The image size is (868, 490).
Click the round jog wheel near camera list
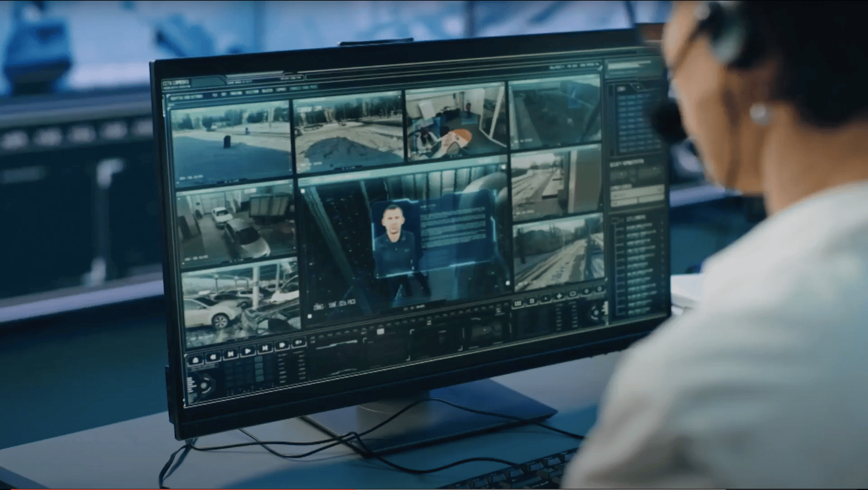click(596, 313)
